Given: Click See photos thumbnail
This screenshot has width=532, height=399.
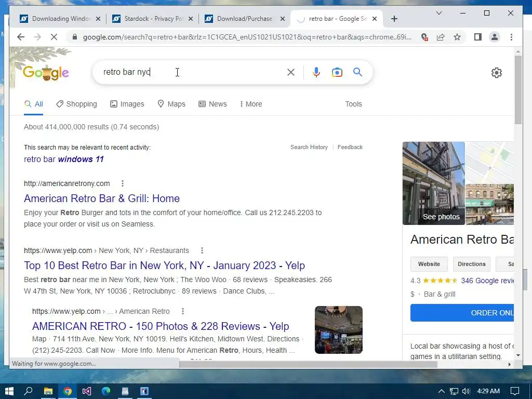Looking at the screenshot, I should (x=434, y=183).
